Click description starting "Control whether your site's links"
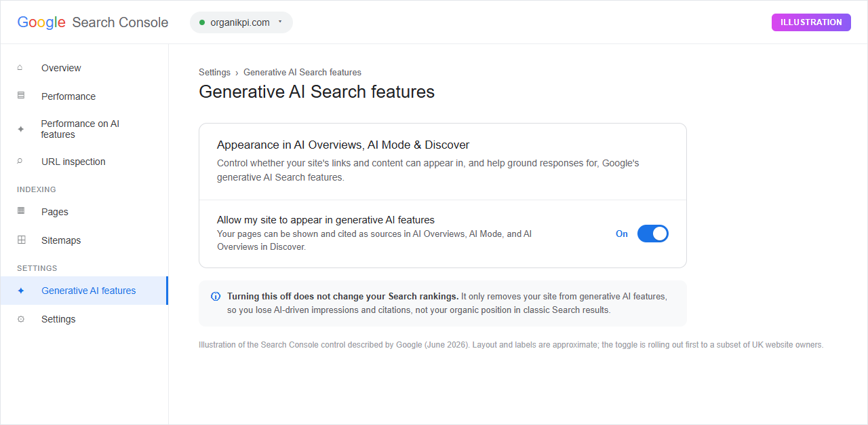Image resolution: width=868 pixels, height=425 pixels. coord(428,170)
